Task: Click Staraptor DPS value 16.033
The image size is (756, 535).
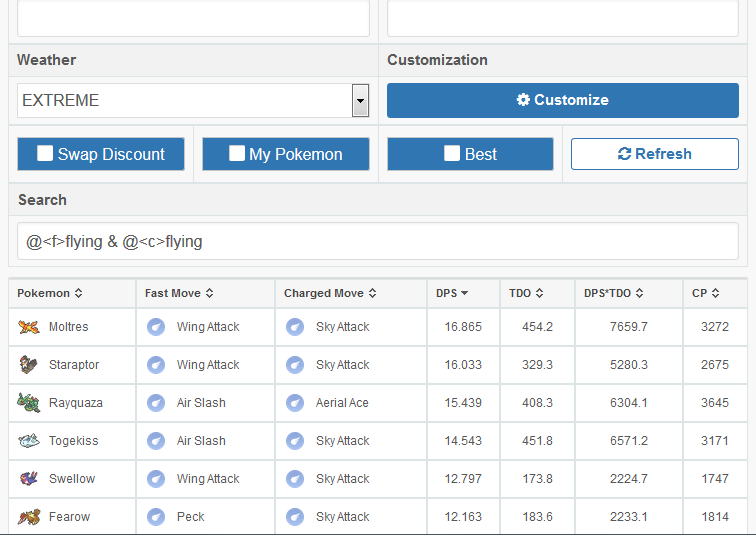Action: [463, 365]
